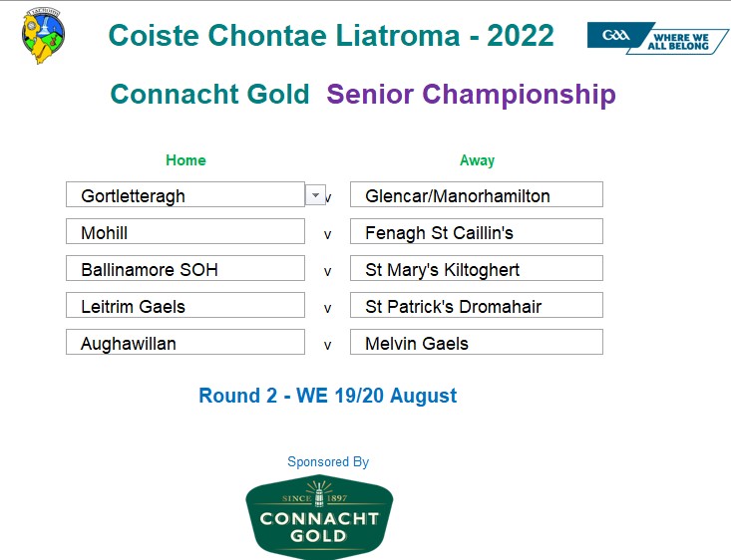Select the Glencar/Manorhamilton away team cell

point(477,194)
